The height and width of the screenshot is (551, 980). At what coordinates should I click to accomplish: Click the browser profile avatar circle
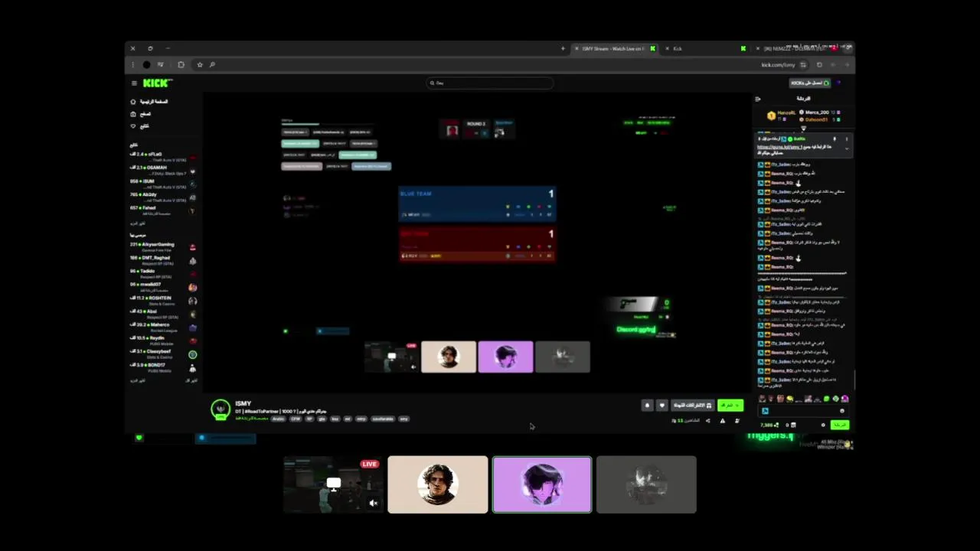coord(146,64)
